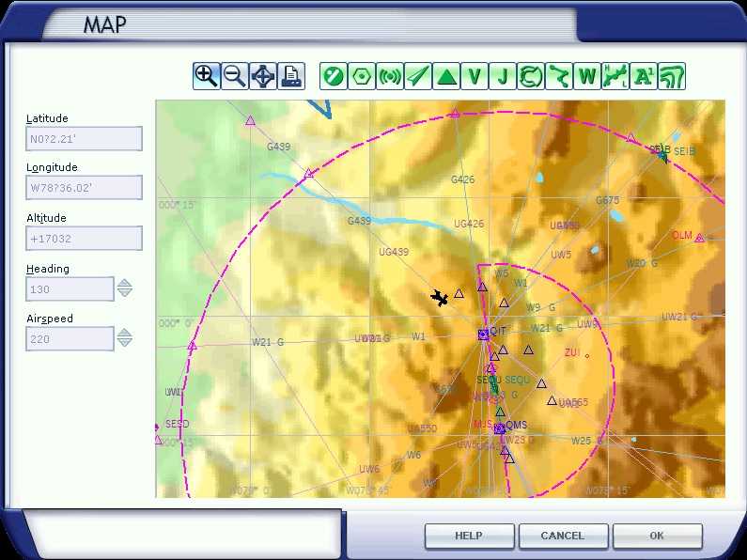Click the Latitude input field

(x=85, y=138)
